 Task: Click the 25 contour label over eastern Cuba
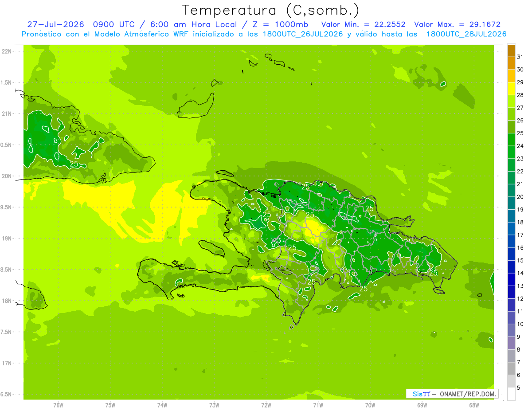point(74,164)
